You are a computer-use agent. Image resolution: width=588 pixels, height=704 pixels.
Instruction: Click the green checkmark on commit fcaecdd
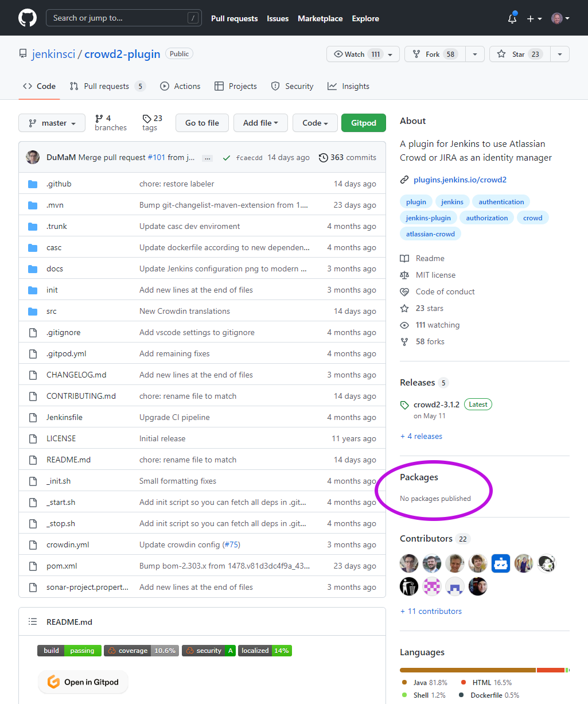[x=226, y=157]
